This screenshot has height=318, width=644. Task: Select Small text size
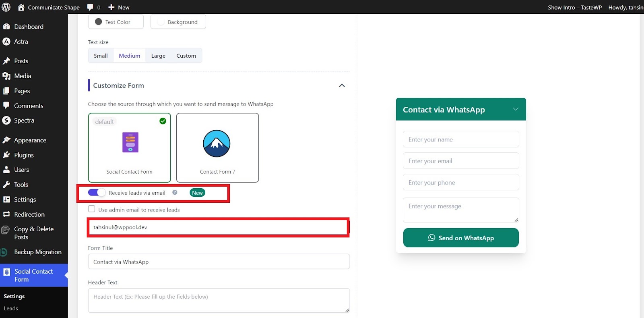tap(101, 56)
